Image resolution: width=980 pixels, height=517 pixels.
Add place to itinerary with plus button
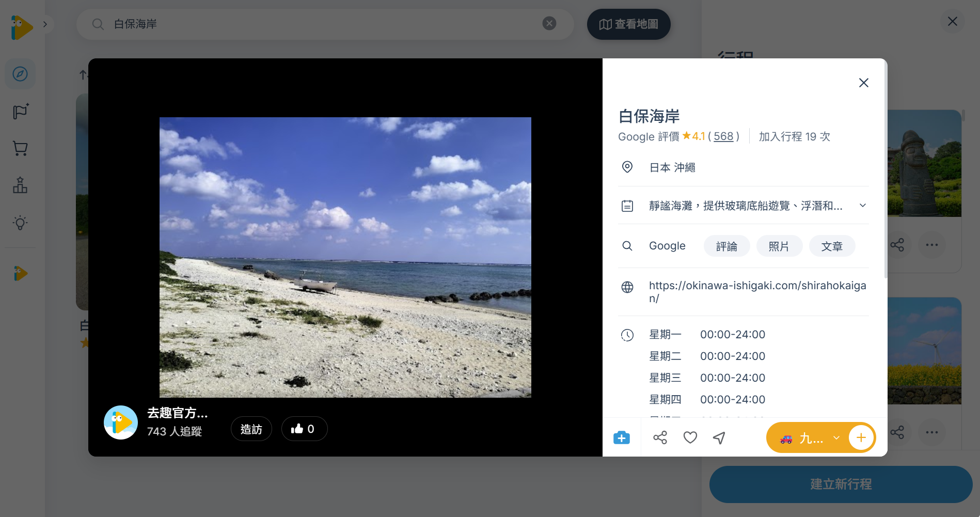tap(861, 438)
